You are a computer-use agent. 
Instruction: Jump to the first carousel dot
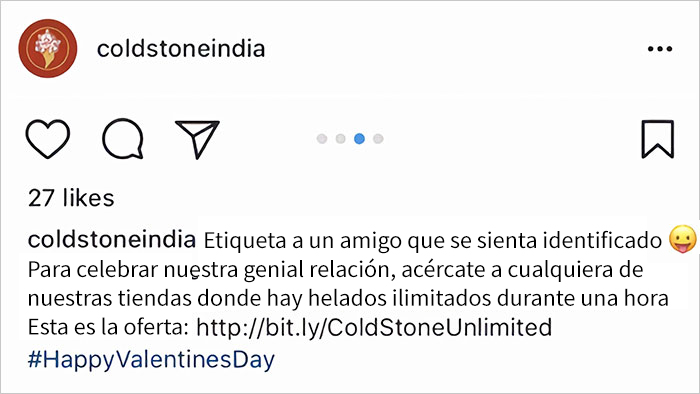(322, 139)
